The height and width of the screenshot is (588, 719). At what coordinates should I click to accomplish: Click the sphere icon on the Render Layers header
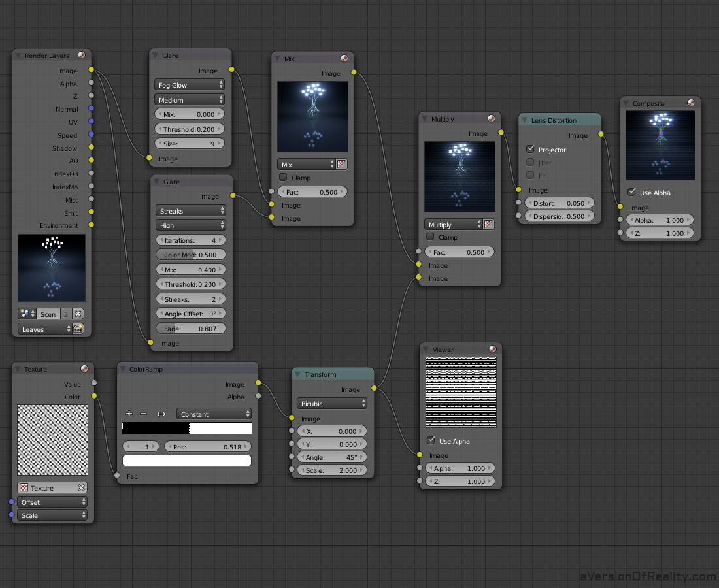81,56
